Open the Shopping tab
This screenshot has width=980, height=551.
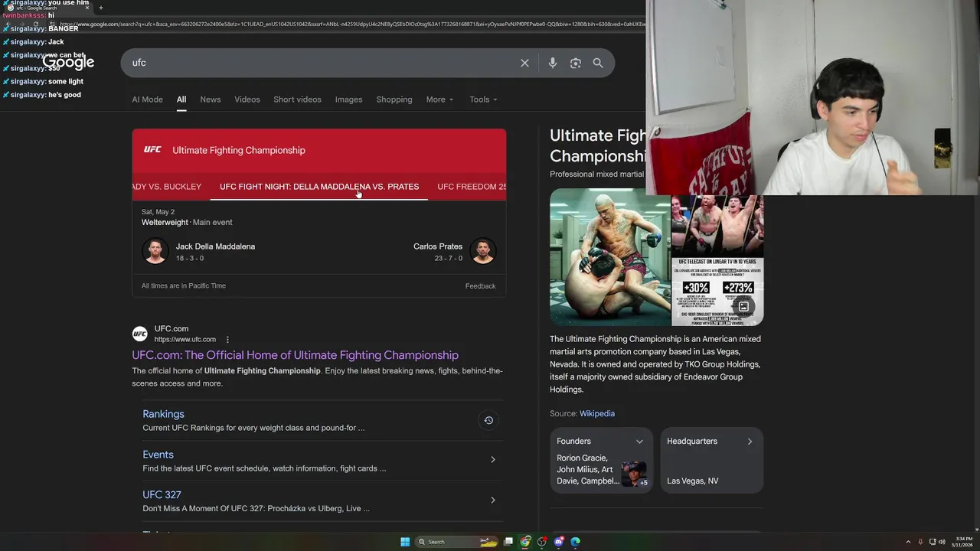coord(394,99)
